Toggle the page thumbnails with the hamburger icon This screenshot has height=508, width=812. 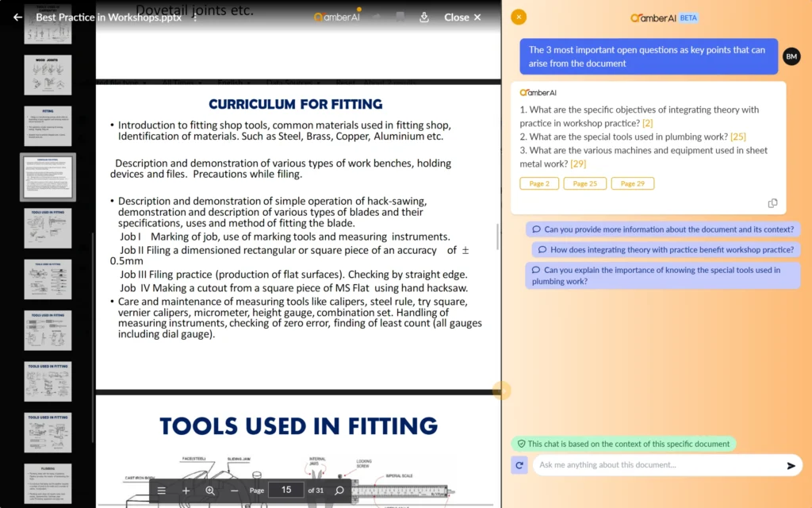(162, 491)
